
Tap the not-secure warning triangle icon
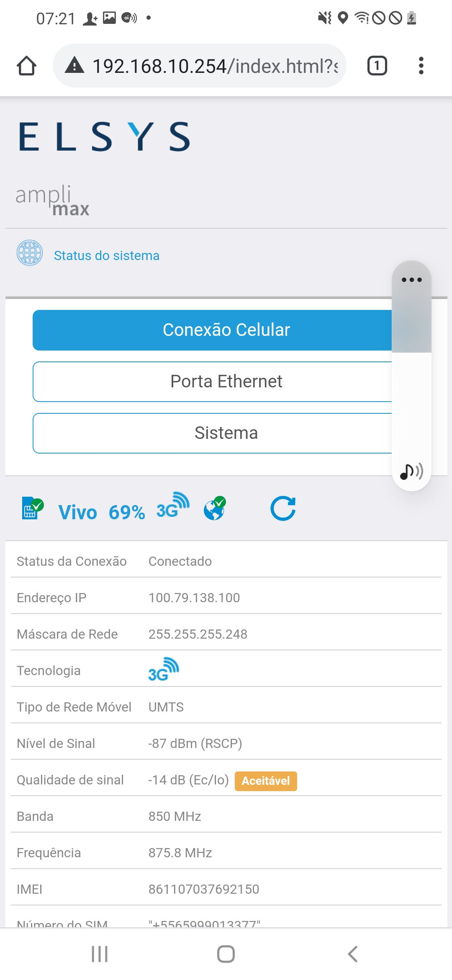pyautogui.click(x=74, y=65)
